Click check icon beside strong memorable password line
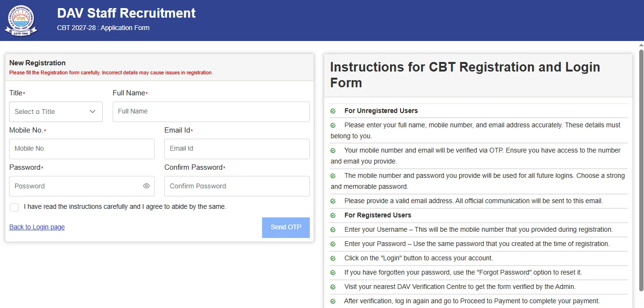Viewport: 644px width, 308px height. tap(333, 176)
